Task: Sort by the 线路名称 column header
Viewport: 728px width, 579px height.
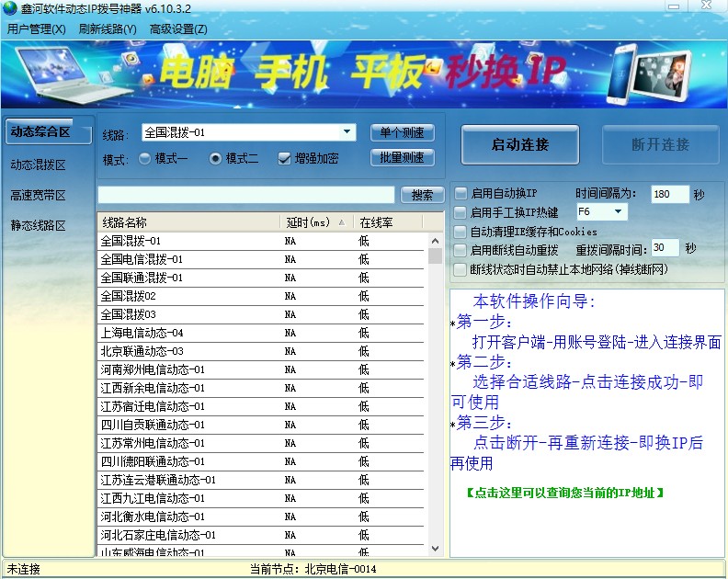Action: click(x=188, y=222)
